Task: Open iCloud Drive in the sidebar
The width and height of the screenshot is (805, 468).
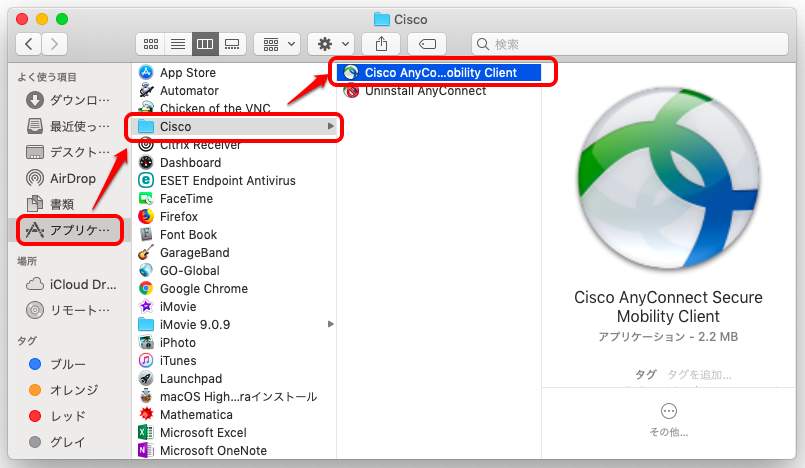Action: coord(69,284)
